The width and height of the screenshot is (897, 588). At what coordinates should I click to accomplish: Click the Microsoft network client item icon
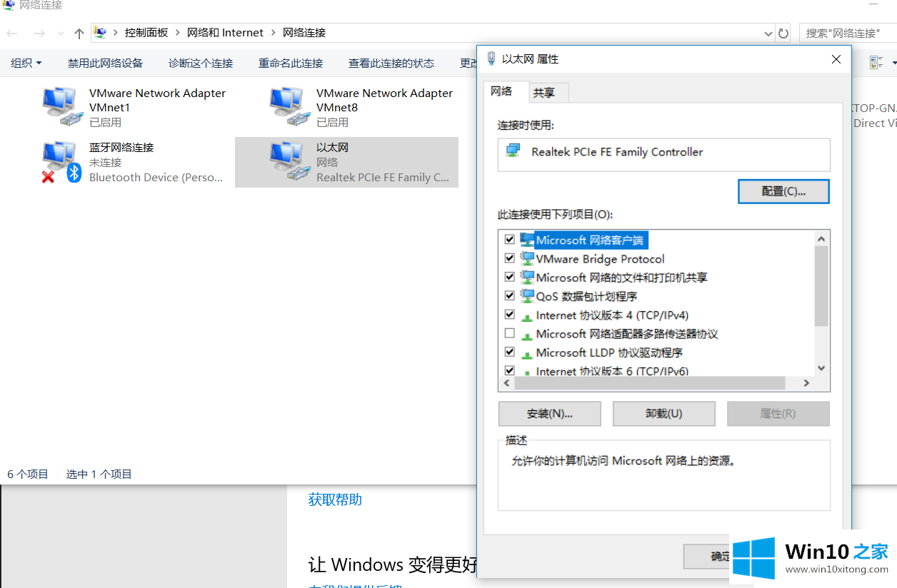pos(527,240)
